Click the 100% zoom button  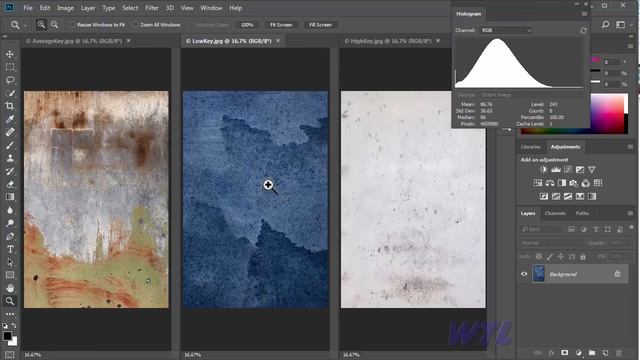click(x=247, y=25)
